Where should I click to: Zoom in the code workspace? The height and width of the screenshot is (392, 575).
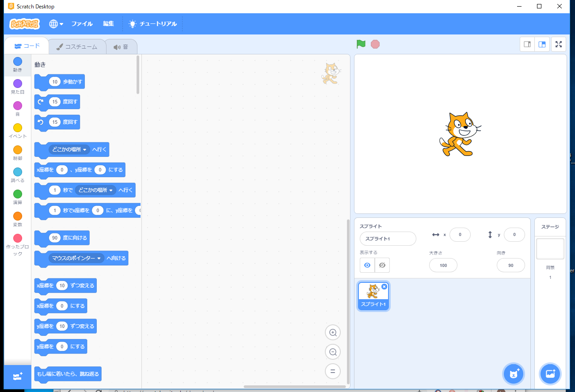(x=333, y=332)
